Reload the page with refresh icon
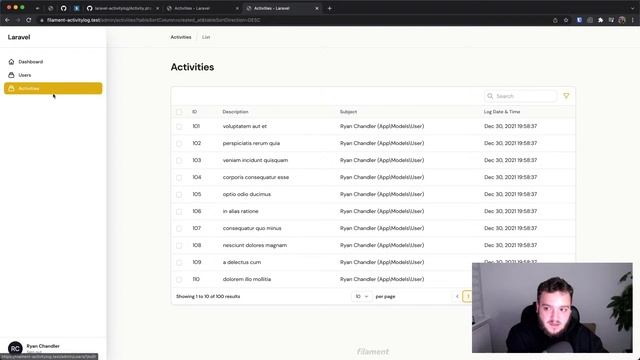The image size is (640, 360). point(29,20)
